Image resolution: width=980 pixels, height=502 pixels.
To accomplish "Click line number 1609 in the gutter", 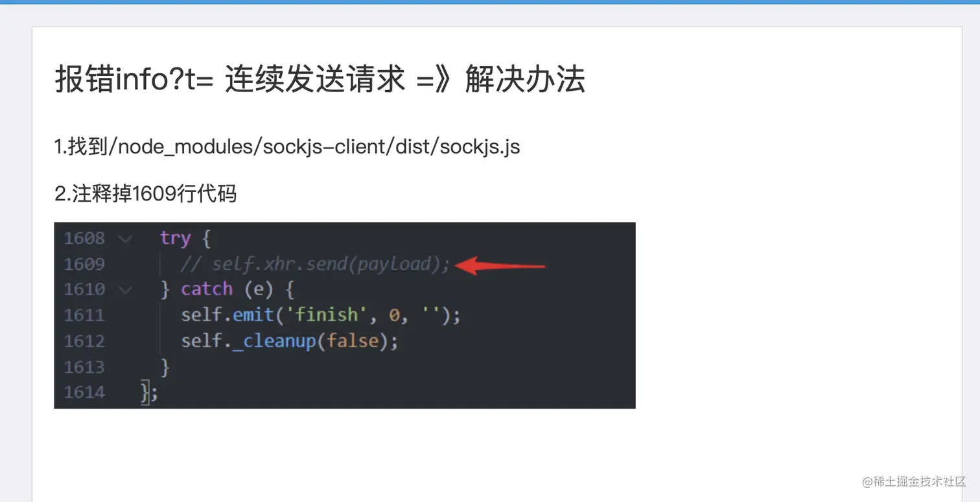I will coord(84,264).
